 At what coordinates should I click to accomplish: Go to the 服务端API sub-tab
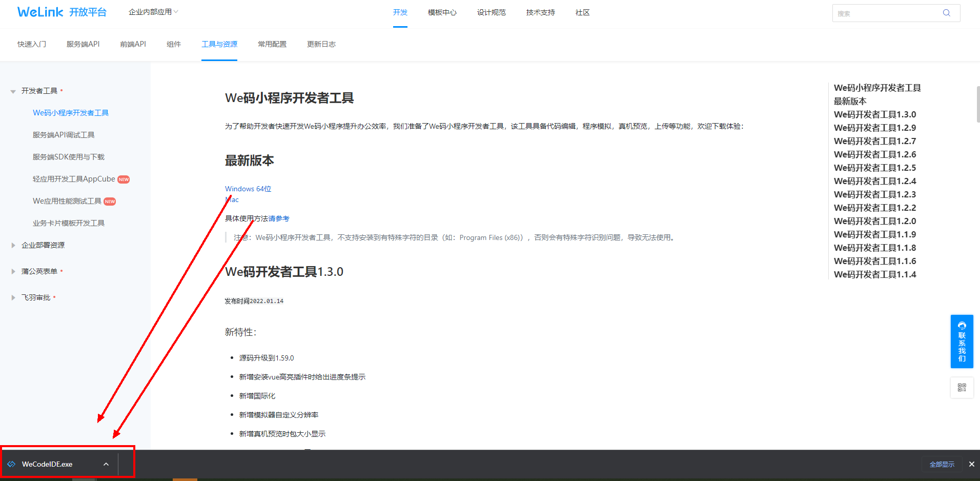83,44
